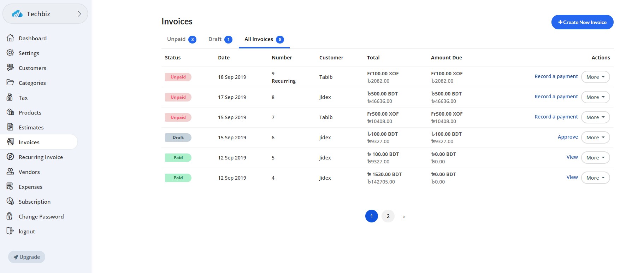Viewport: 644px width, 273px height.
Task: Click the logout door icon
Action: point(10,231)
